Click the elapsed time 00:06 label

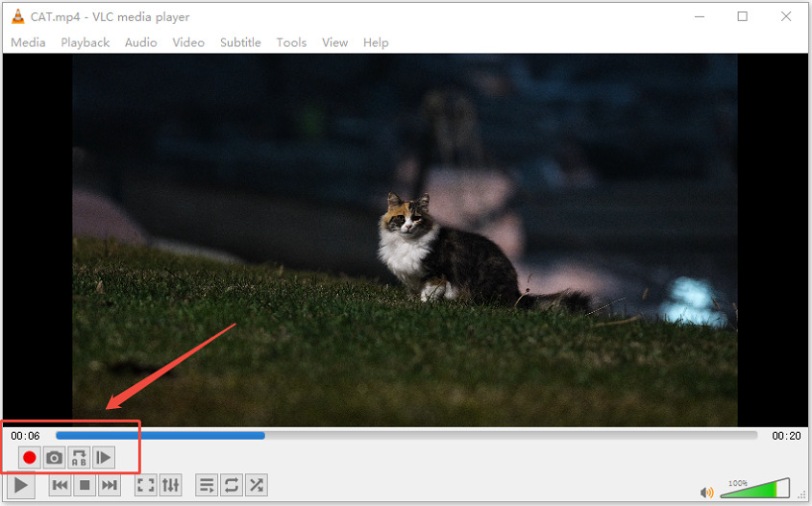[x=25, y=436]
